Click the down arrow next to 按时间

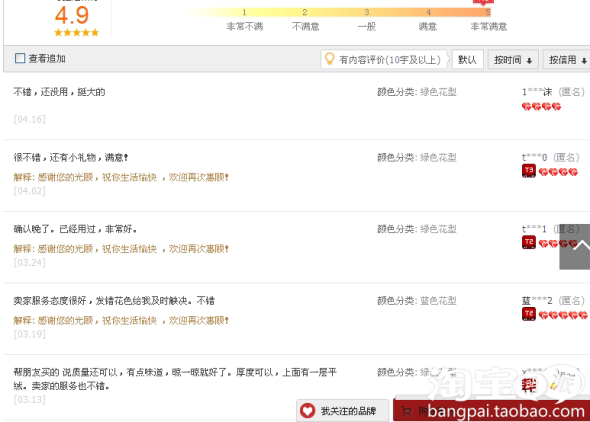(x=529, y=61)
